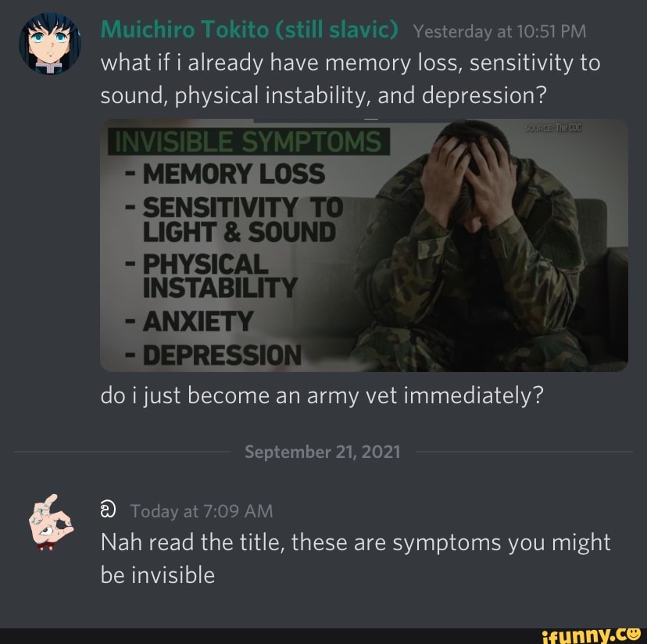Click the DEPRESSION line in the image
This screenshot has height=644, width=647.
click(x=213, y=355)
